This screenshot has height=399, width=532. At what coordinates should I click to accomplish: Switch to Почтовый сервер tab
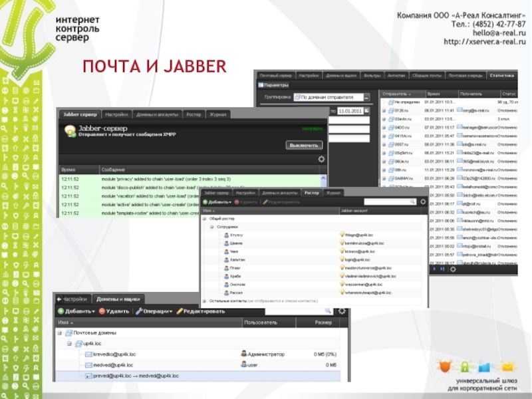click(276, 76)
